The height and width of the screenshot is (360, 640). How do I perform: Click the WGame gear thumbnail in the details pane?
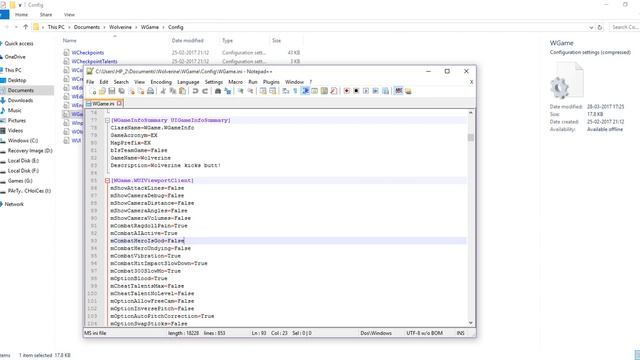point(566,81)
